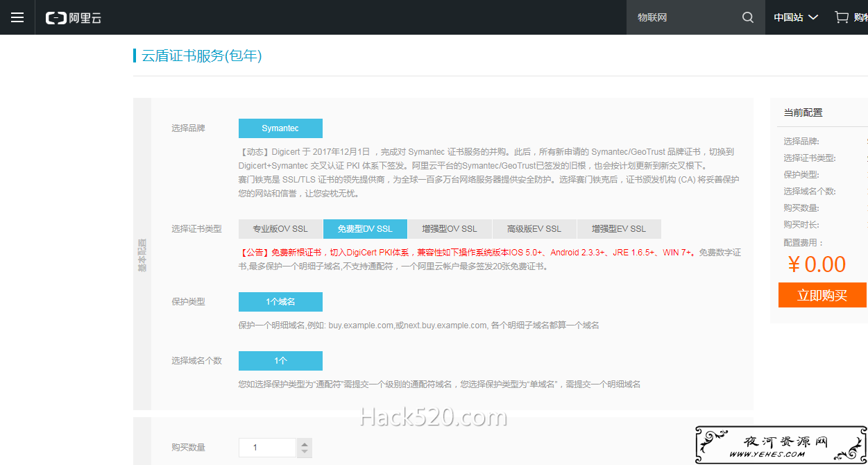
Task: Click the 购买数量 label beside quantity box
Action: click(x=188, y=448)
